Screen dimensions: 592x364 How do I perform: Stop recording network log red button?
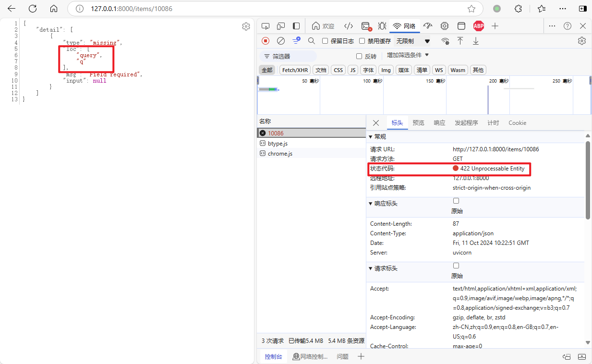tap(266, 41)
